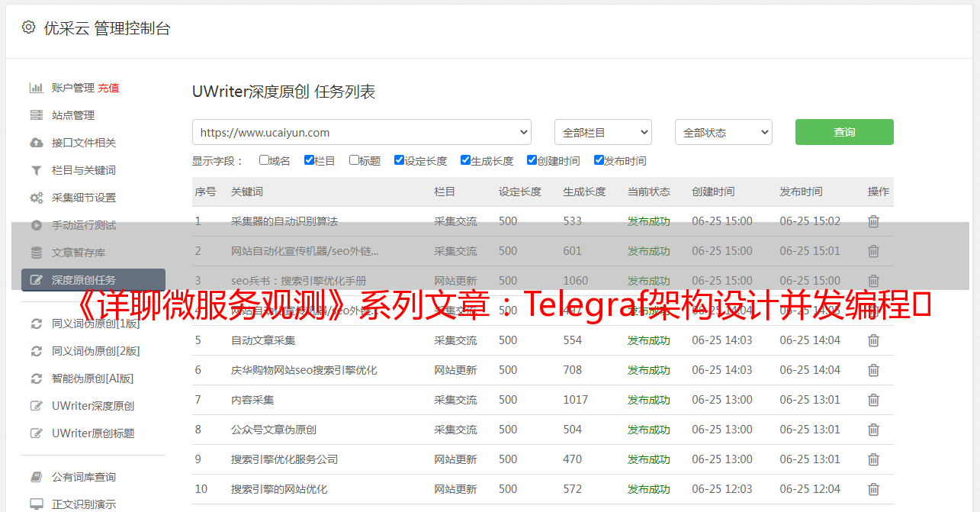Open UWriter原创标题 in the sidebar
The width and height of the screenshot is (980, 512).
click(x=93, y=433)
